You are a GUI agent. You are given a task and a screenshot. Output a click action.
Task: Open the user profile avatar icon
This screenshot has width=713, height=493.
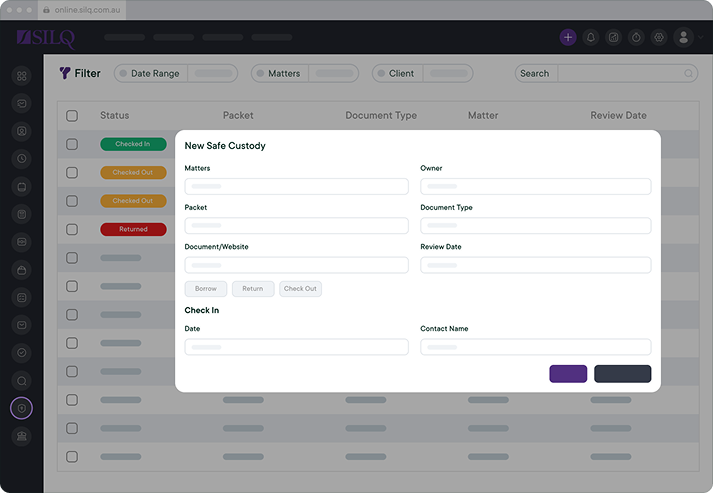coord(683,37)
